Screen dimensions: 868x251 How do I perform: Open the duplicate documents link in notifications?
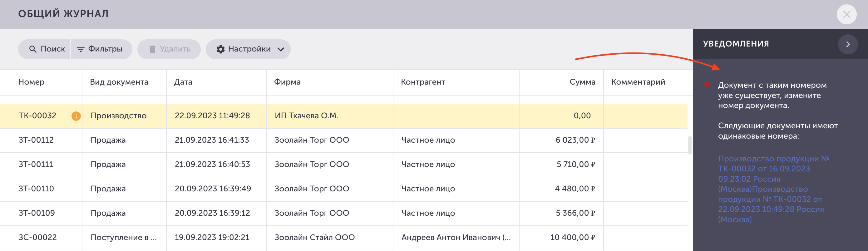click(x=773, y=189)
